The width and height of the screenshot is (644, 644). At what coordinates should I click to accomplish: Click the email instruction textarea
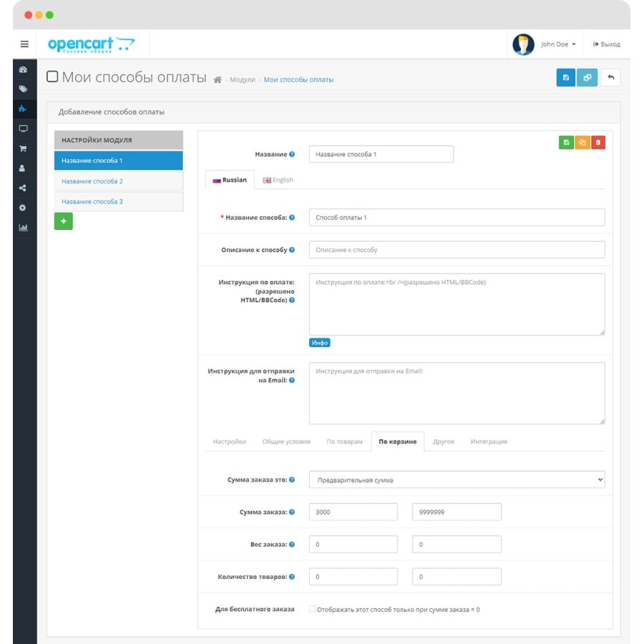pos(457,393)
